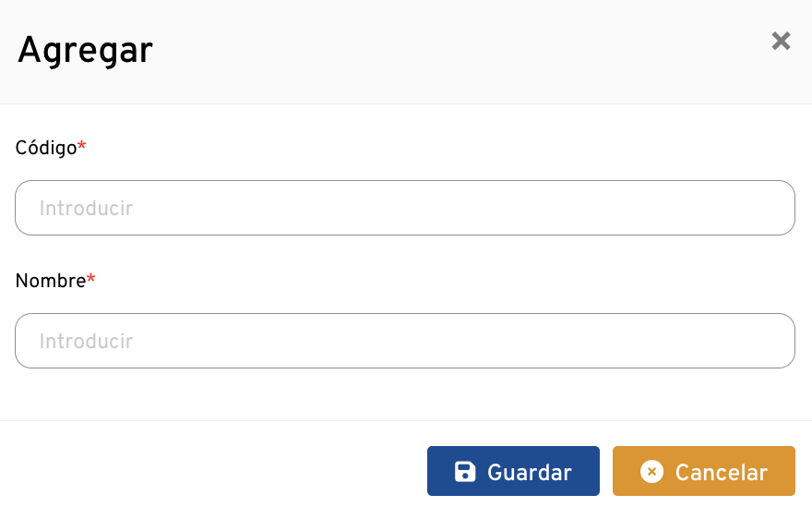Click the red asterisk beside Código
Viewport: 812px width, 519px height.
(x=82, y=147)
